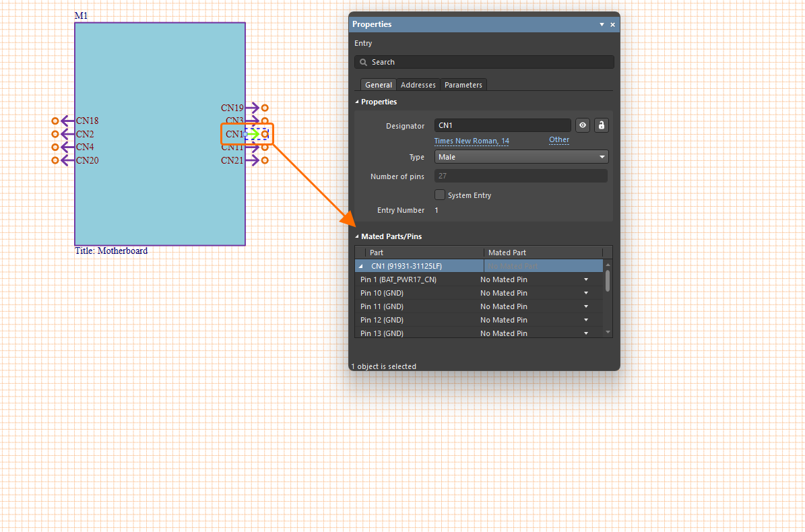Click the Search field in Properties panel
The image size is (805, 532).
[x=484, y=62]
